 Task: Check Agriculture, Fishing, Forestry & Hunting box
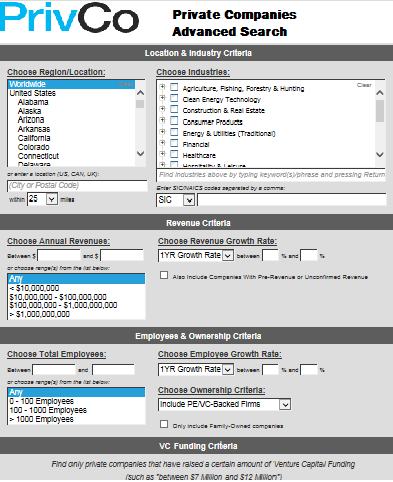pyautogui.click(x=174, y=87)
